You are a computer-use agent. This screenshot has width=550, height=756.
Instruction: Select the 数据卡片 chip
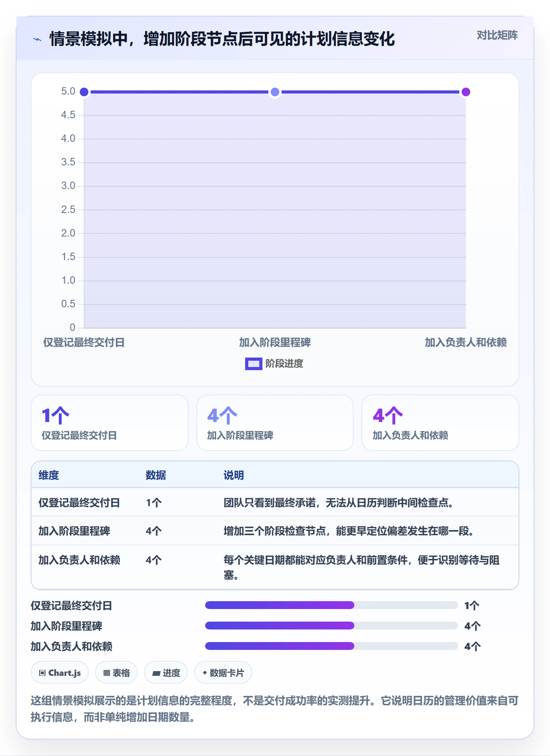click(223, 673)
